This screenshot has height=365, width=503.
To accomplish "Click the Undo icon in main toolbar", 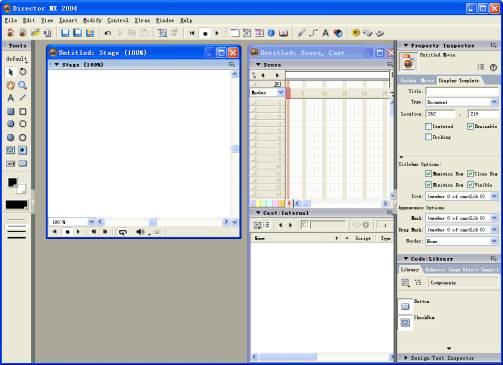I will (x=108, y=33).
